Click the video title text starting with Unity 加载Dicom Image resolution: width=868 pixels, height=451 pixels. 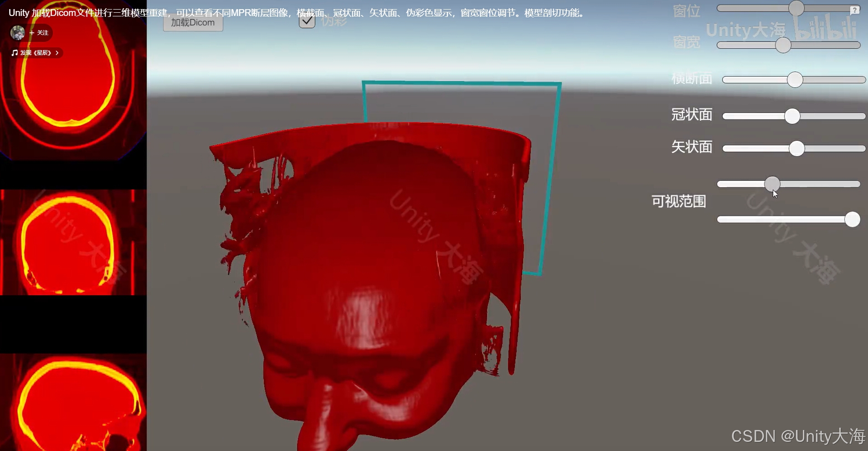(x=296, y=13)
